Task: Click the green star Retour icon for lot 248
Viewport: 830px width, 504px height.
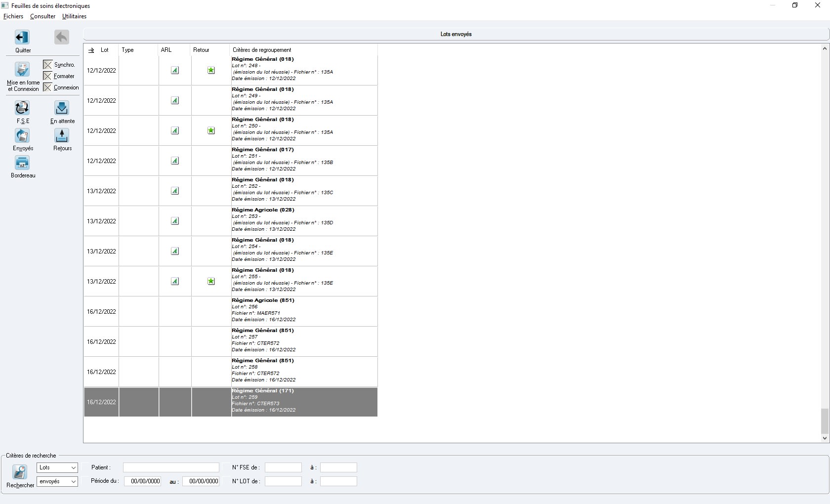Action: pyautogui.click(x=211, y=70)
